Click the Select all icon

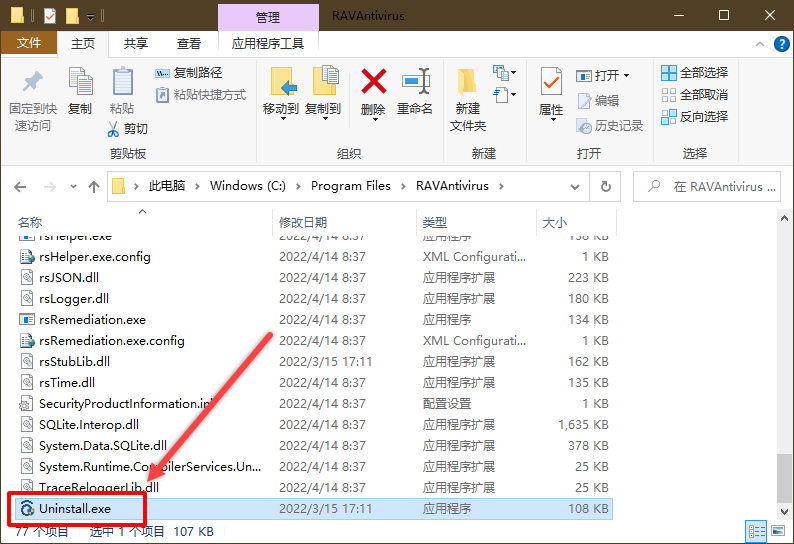(x=668, y=73)
